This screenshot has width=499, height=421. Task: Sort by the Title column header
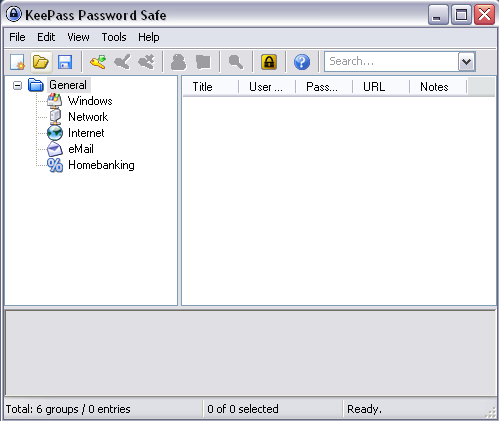(211, 87)
